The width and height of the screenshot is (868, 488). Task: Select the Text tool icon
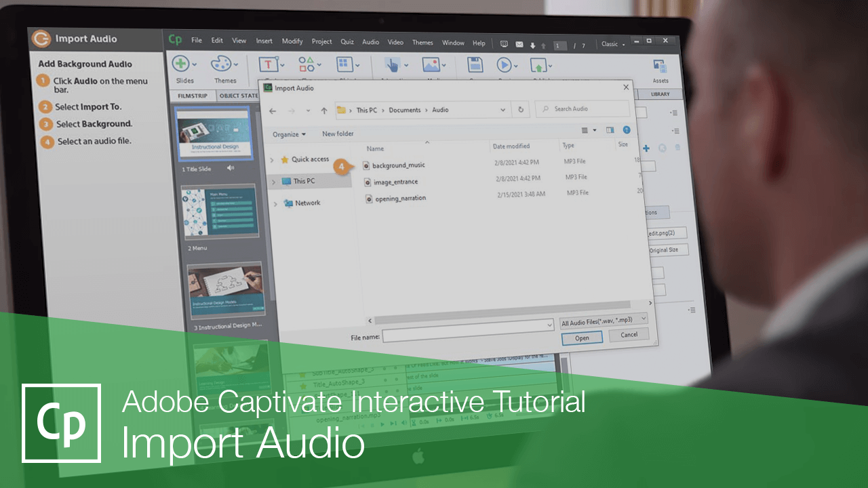[269, 64]
